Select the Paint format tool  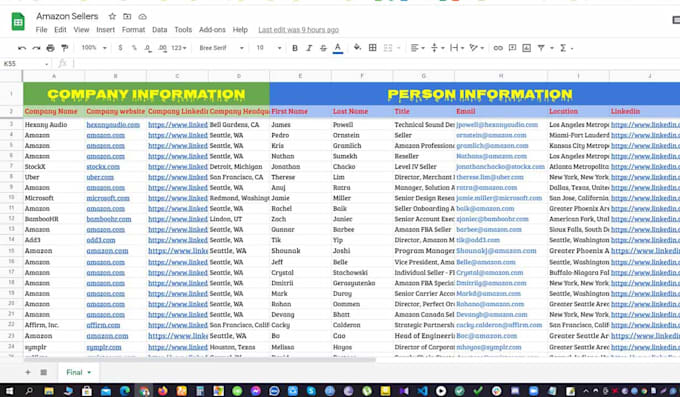pyautogui.click(x=65, y=48)
